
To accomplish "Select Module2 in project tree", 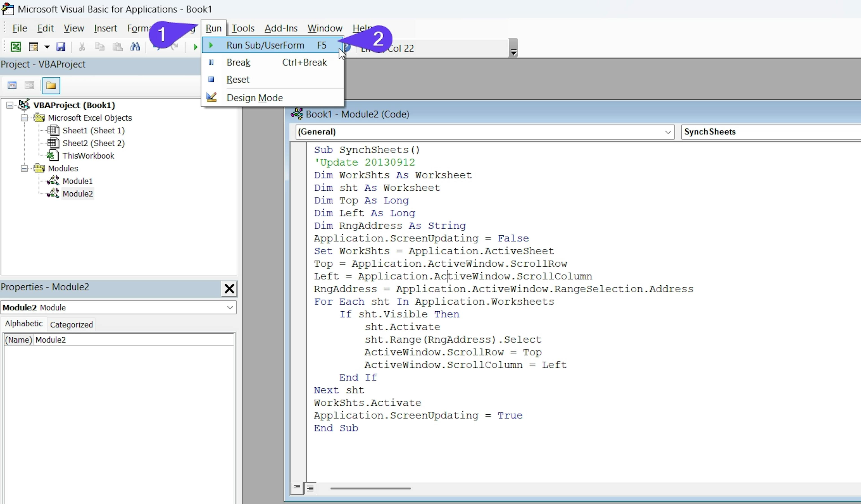I will coord(78,194).
